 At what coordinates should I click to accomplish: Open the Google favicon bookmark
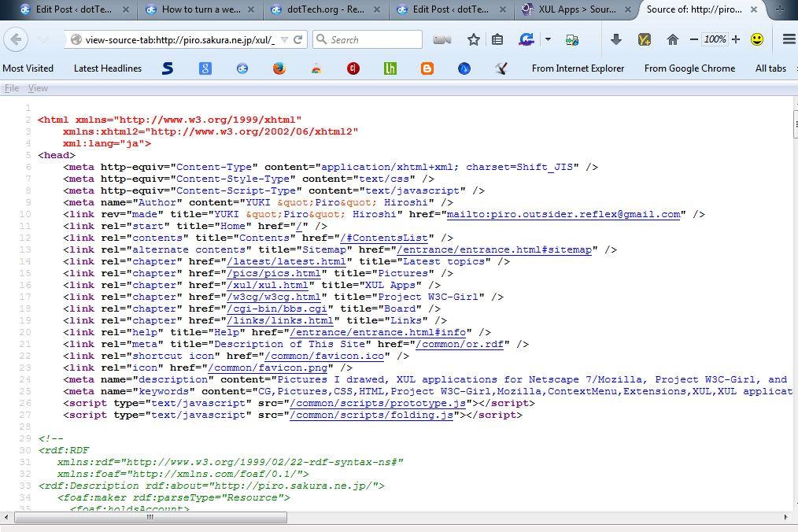click(x=205, y=68)
